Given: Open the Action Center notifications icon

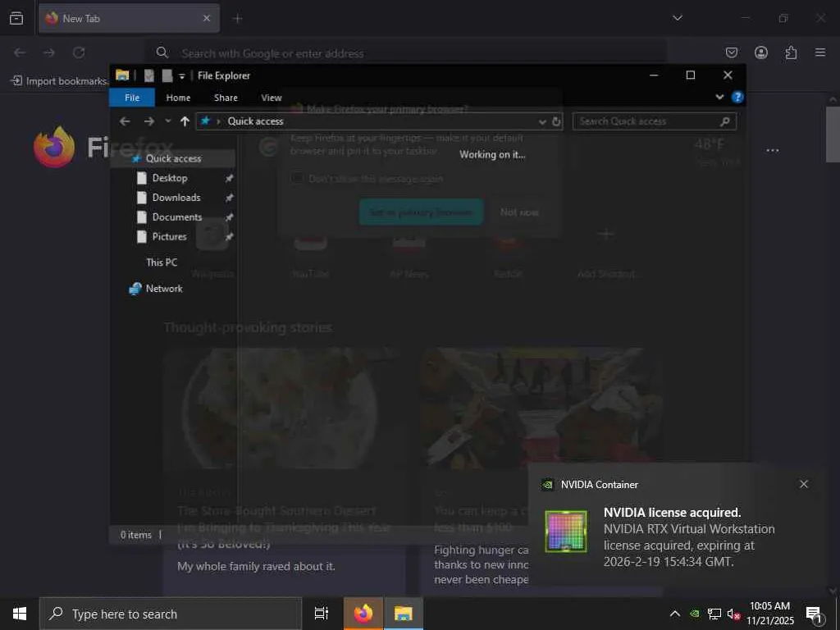Looking at the screenshot, I should 814,614.
